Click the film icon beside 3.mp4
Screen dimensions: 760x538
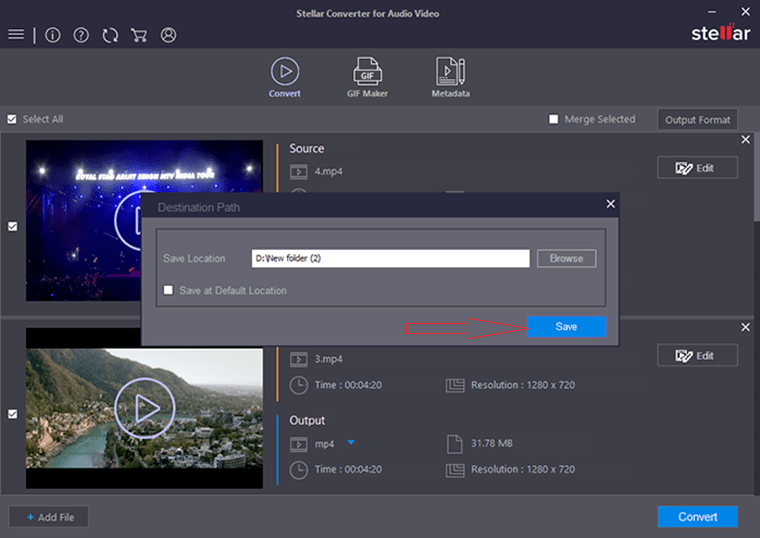pos(299,359)
